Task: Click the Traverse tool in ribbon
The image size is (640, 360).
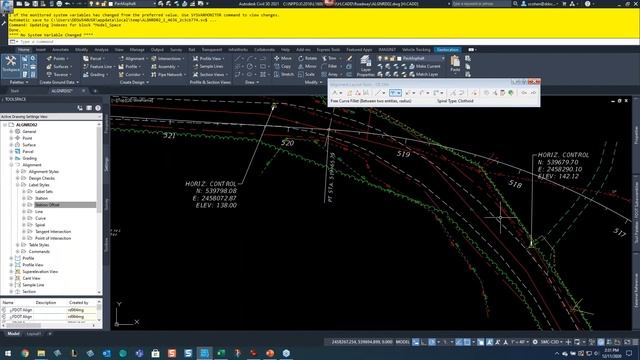Action: click(59, 75)
